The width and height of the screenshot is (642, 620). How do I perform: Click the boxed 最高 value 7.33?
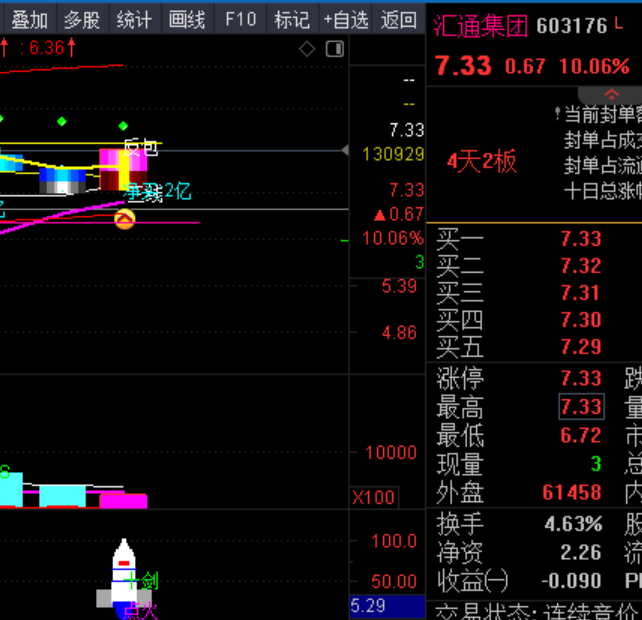click(x=581, y=407)
